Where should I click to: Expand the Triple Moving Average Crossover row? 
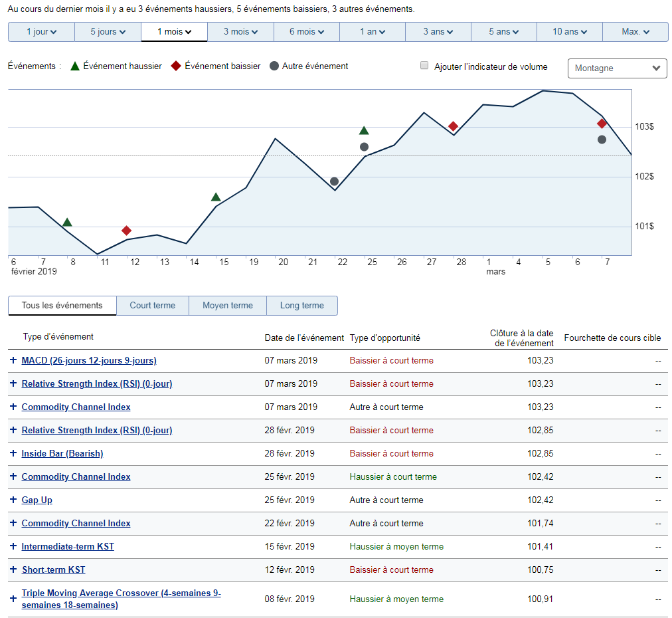coord(13,599)
